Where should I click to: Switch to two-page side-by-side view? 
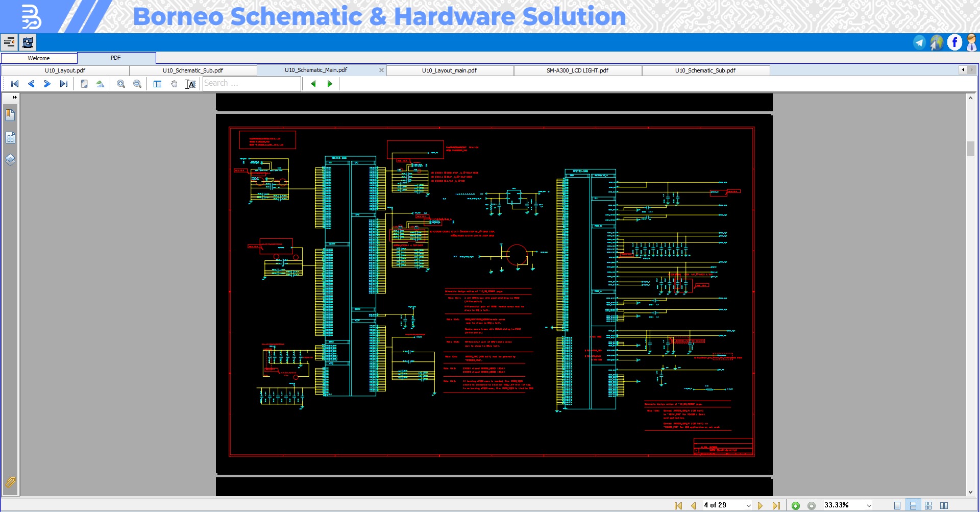tap(944, 505)
